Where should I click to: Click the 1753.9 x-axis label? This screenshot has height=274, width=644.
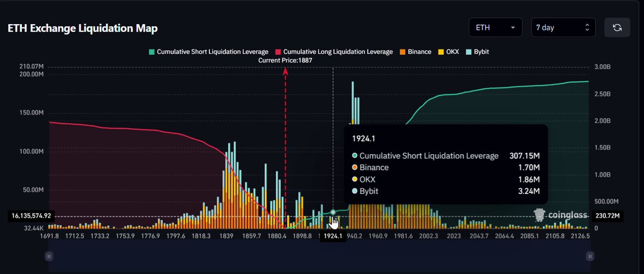[x=126, y=236]
